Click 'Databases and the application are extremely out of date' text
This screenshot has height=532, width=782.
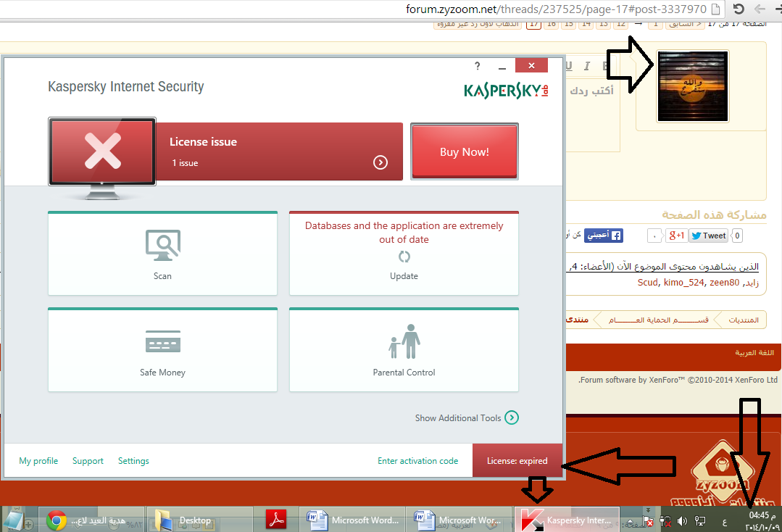point(404,233)
